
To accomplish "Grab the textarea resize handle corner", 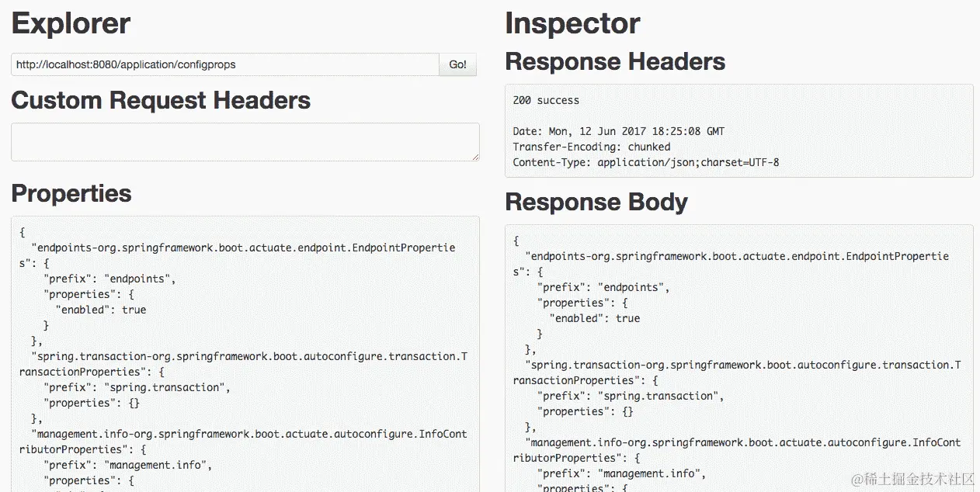I will click(475, 158).
